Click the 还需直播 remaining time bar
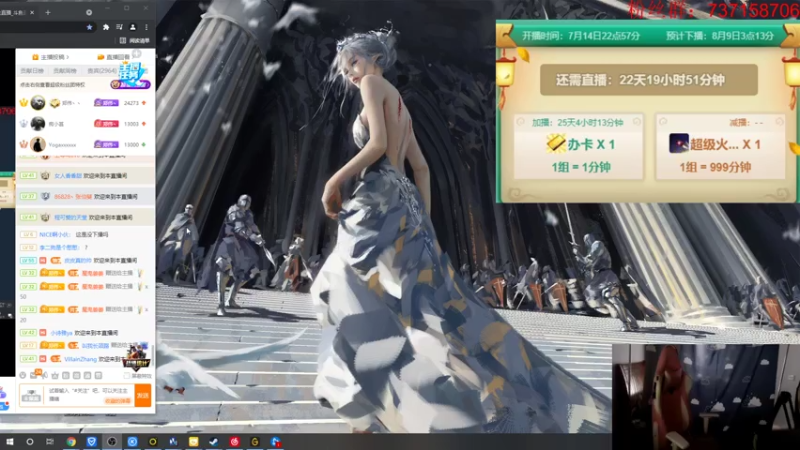Viewport: 800px width, 450px height. (x=648, y=80)
